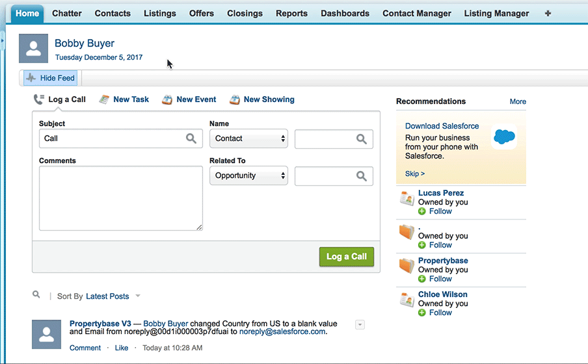Click the green Log a Call button
Viewport: 588px width, 364px height.
pyautogui.click(x=347, y=257)
